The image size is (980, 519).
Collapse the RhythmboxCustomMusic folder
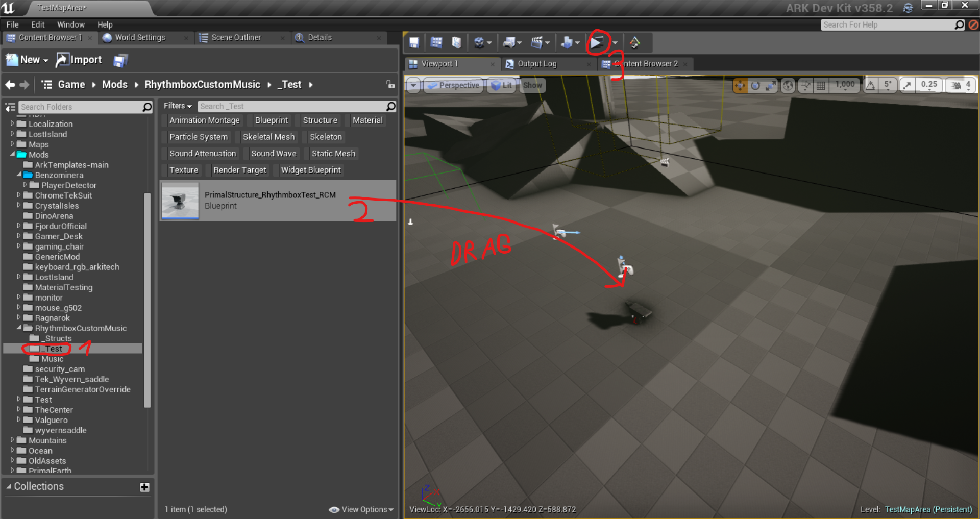tap(19, 328)
